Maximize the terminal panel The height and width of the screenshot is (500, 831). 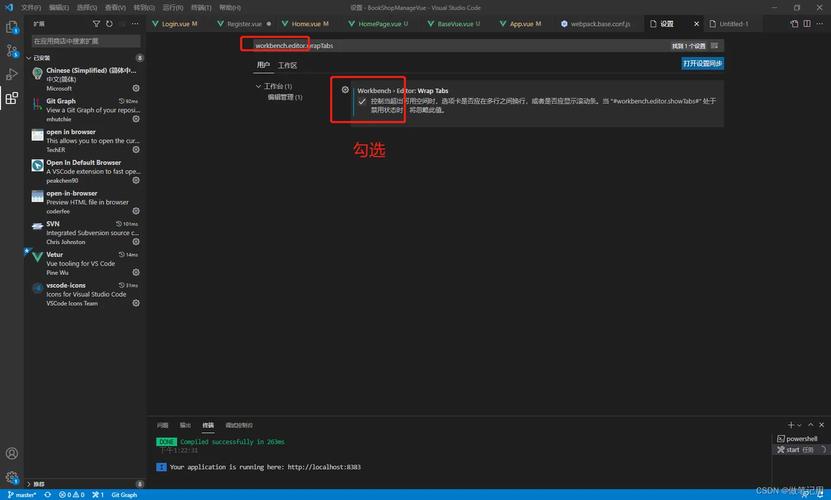[x=810, y=425]
